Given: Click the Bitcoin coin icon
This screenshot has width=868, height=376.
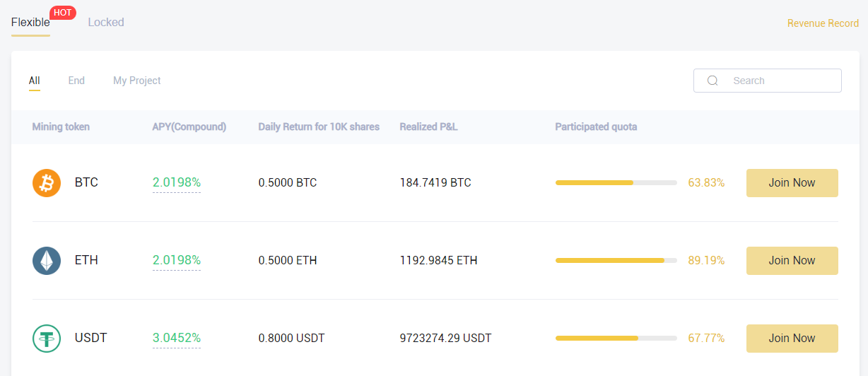Looking at the screenshot, I should 47,183.
